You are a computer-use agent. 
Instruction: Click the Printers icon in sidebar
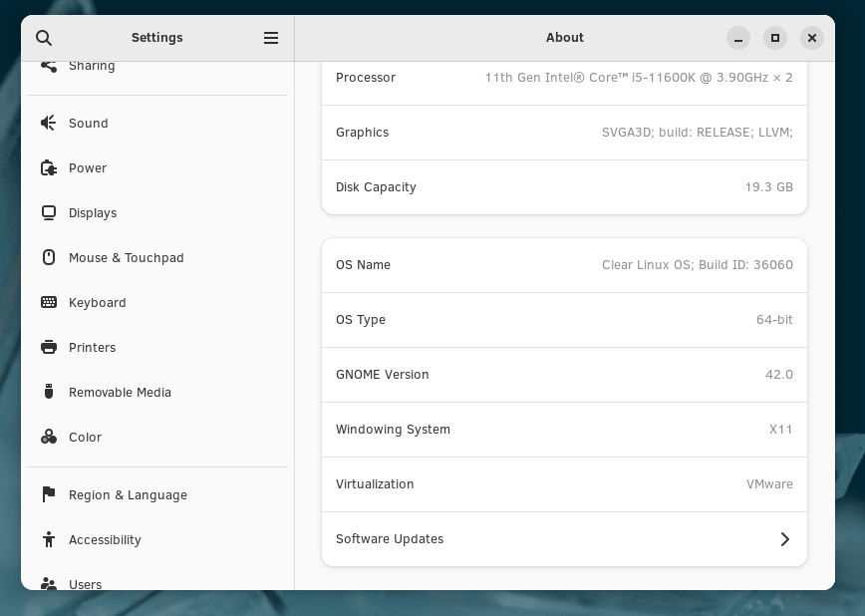(x=48, y=348)
